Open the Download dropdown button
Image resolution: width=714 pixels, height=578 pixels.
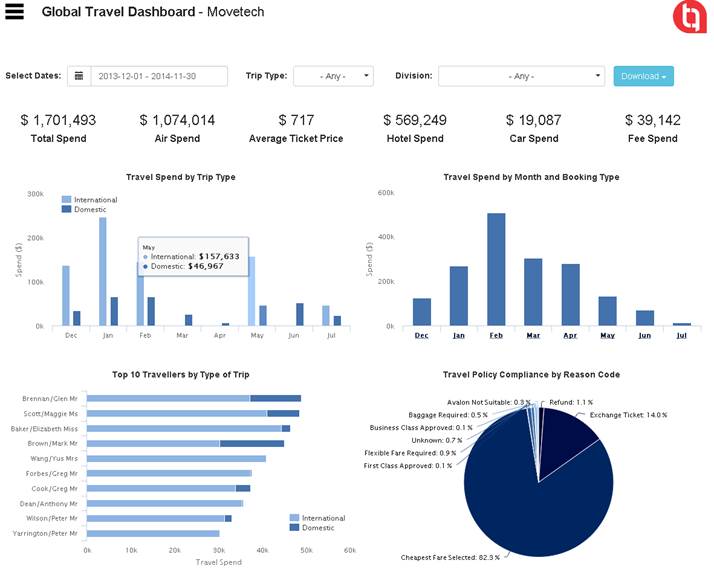click(643, 76)
